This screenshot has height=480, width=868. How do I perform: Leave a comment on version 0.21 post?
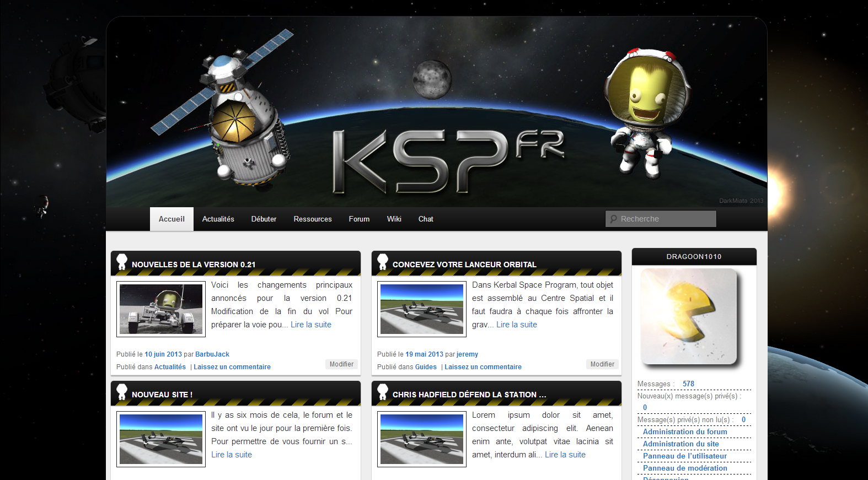point(232,367)
